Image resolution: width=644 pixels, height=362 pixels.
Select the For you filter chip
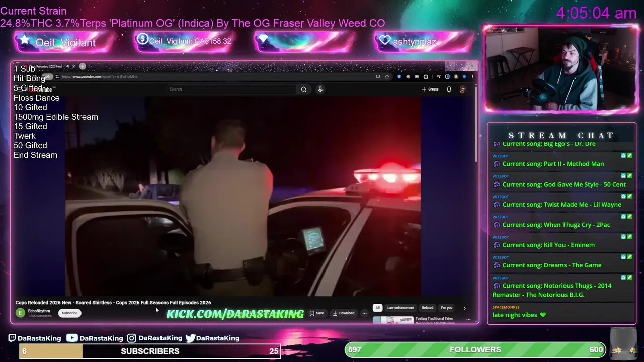coord(446,308)
